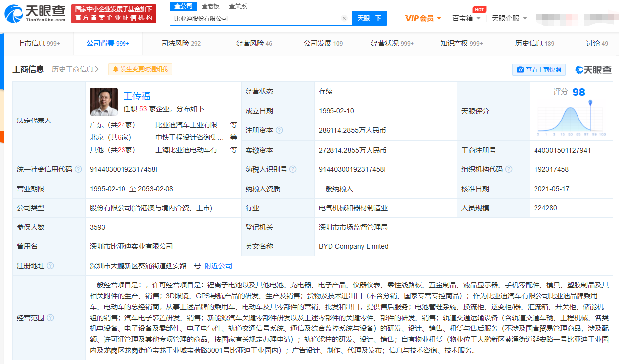Viewport: 619px width, 364px height.
Task: Click help icon beside 纳税人识别号
Action: (293, 169)
